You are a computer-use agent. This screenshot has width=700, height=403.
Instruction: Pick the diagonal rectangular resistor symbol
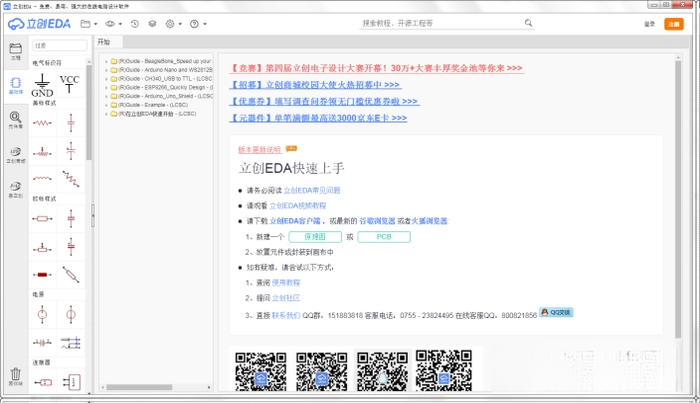click(71, 274)
